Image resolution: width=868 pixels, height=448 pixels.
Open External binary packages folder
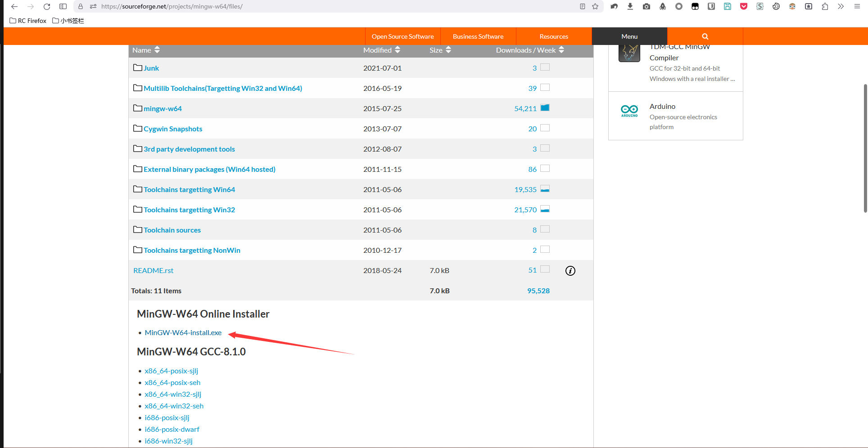209,170
